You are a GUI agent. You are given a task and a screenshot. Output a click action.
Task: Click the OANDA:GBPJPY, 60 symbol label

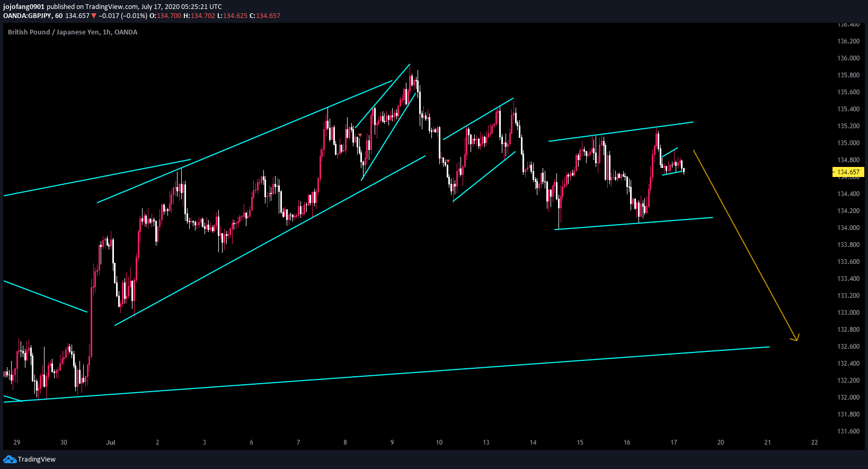coord(33,16)
